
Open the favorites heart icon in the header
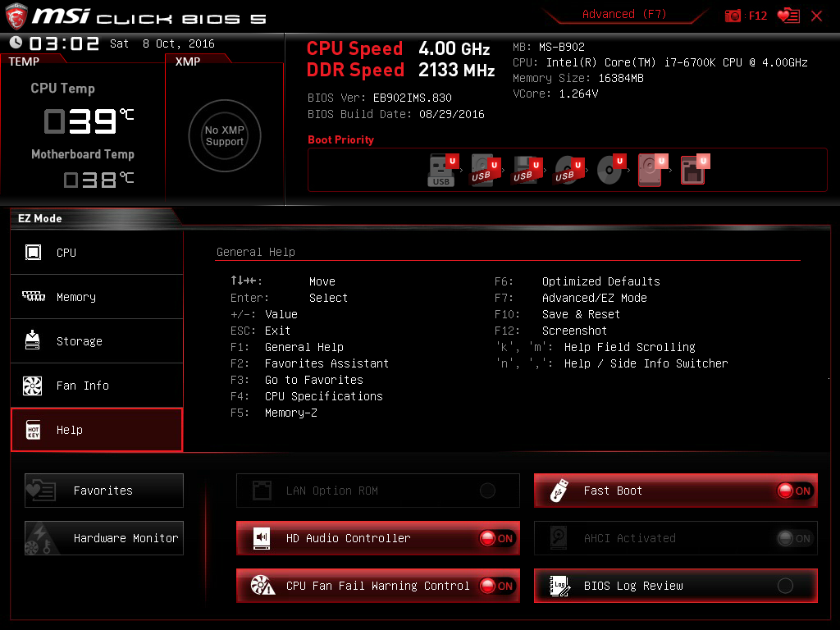pyautogui.click(x=788, y=16)
